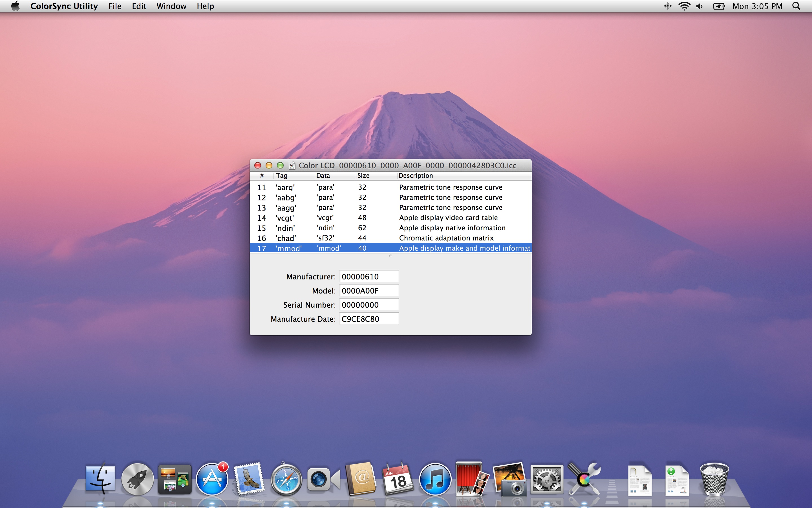Click the Wi-Fi status icon
This screenshot has width=812, height=508.
pos(684,6)
